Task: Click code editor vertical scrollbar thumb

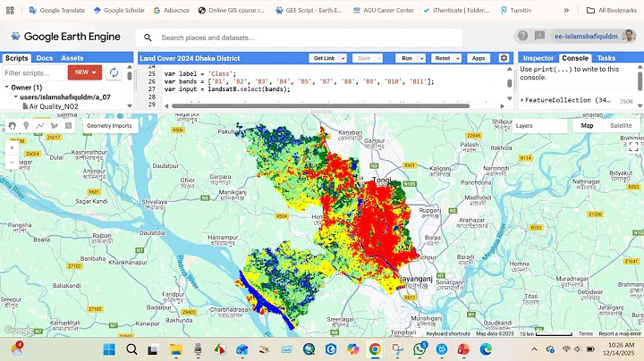Action: tap(509, 83)
